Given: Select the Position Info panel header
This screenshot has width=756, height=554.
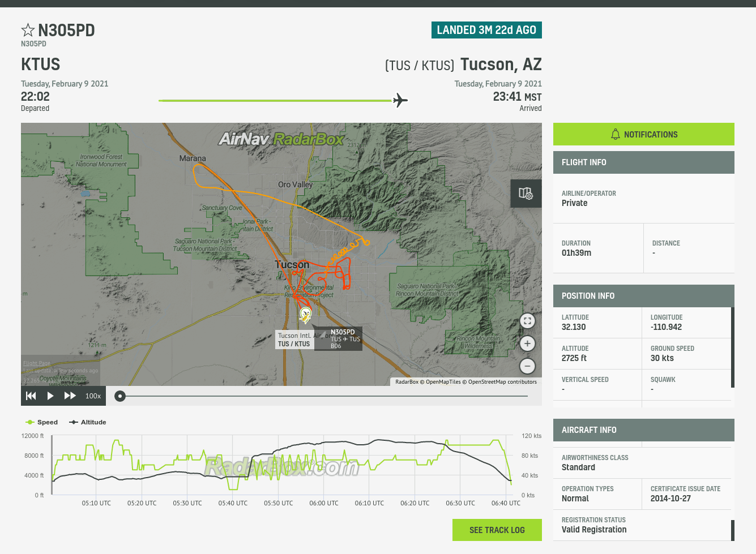Looking at the screenshot, I should (644, 296).
